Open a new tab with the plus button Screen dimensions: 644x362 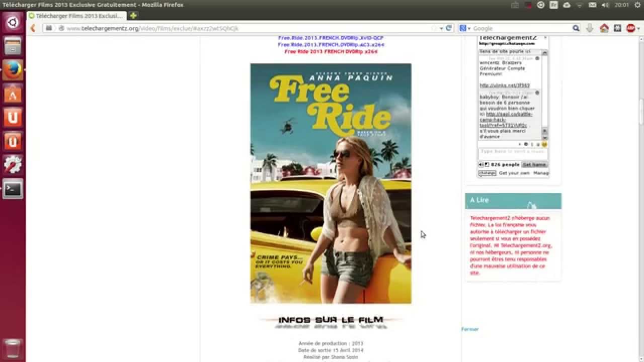133,16
